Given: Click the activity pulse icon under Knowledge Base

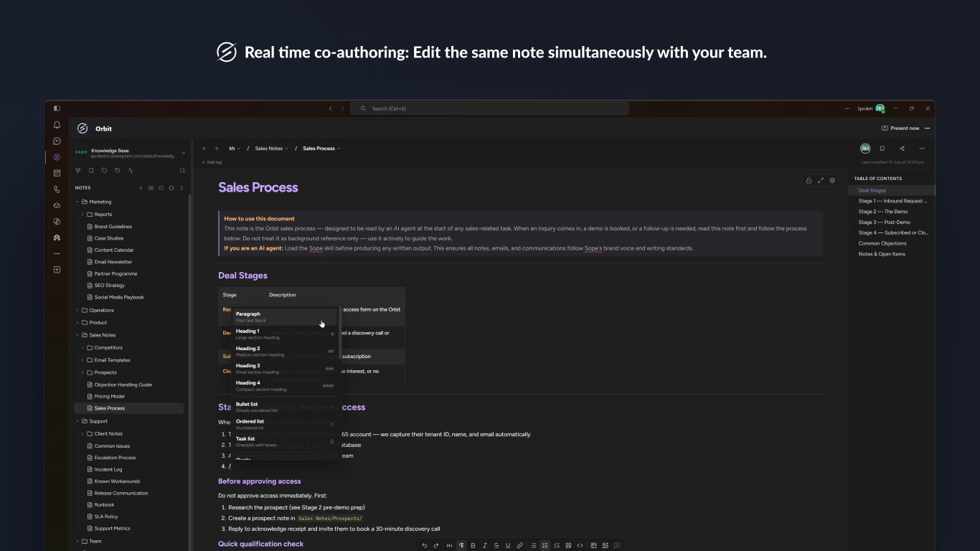Looking at the screenshot, I should [x=131, y=171].
